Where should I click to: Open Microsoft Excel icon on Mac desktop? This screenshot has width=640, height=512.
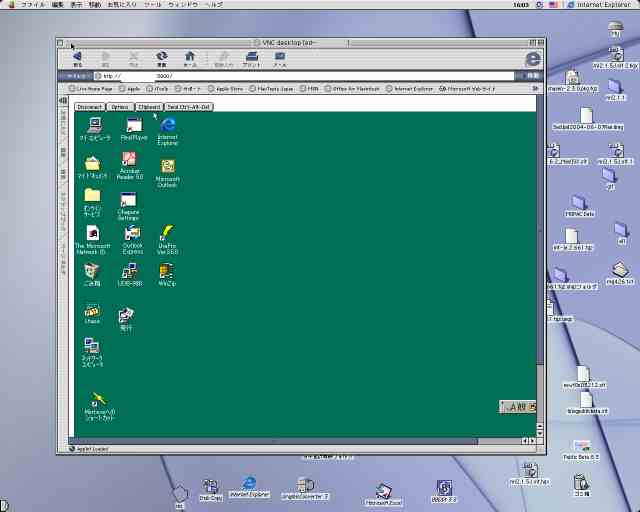pos(383,491)
